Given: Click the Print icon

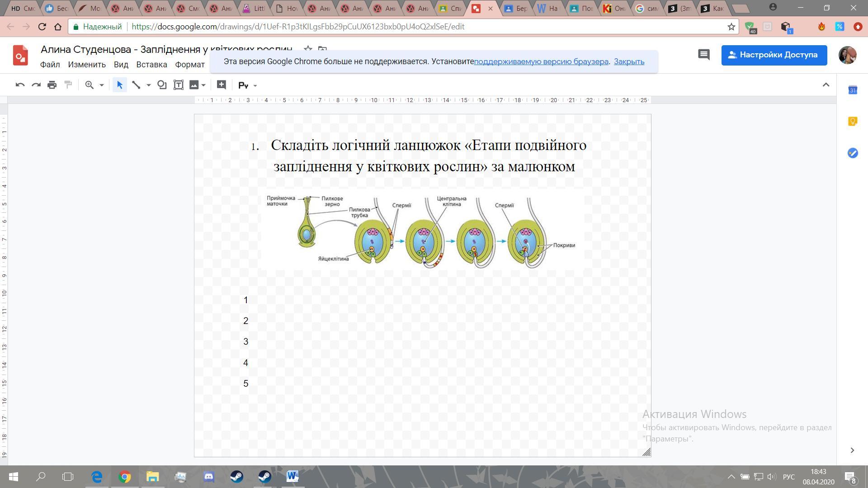Looking at the screenshot, I should pyautogui.click(x=52, y=85).
